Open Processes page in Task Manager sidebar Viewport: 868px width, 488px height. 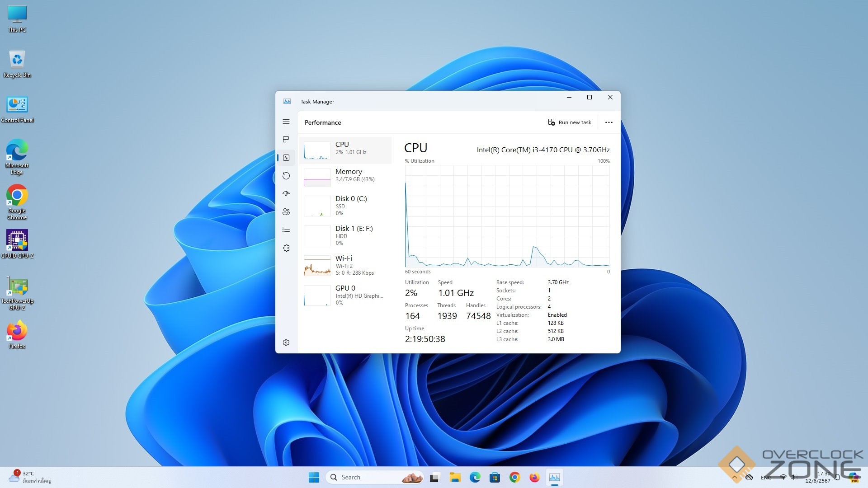coord(286,139)
